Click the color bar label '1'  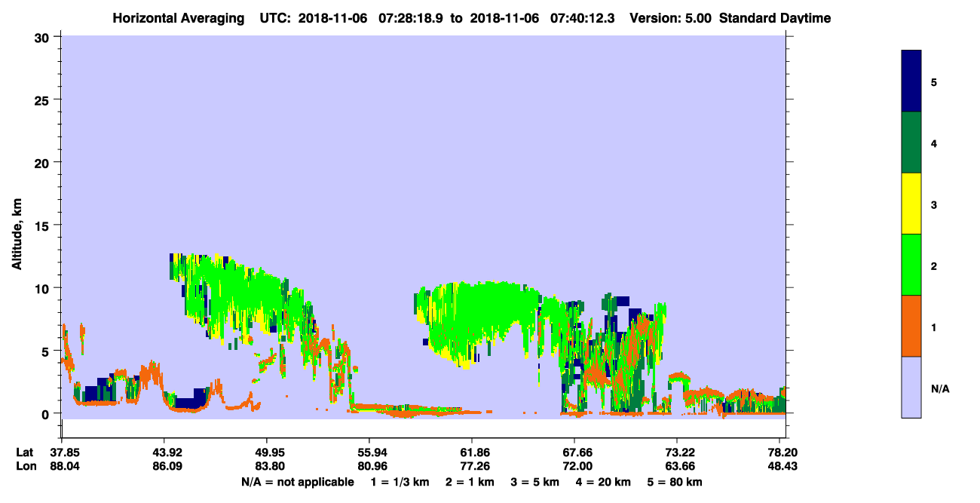pyautogui.click(x=934, y=327)
